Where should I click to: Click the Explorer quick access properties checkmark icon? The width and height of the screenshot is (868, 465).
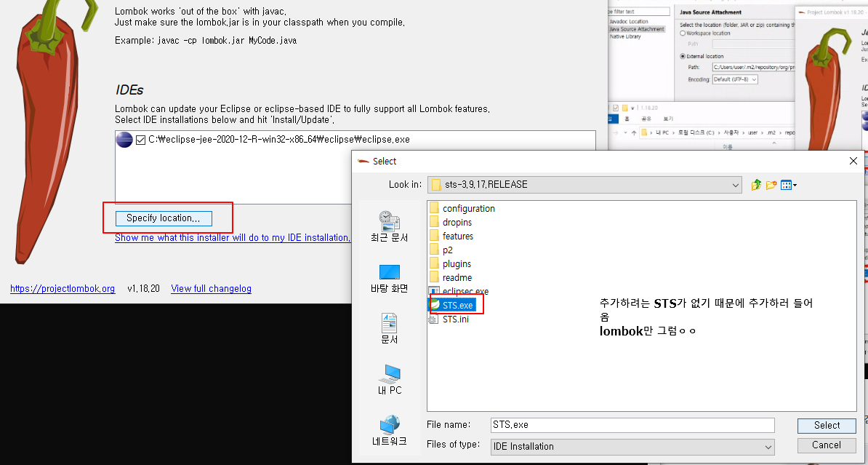click(616, 108)
